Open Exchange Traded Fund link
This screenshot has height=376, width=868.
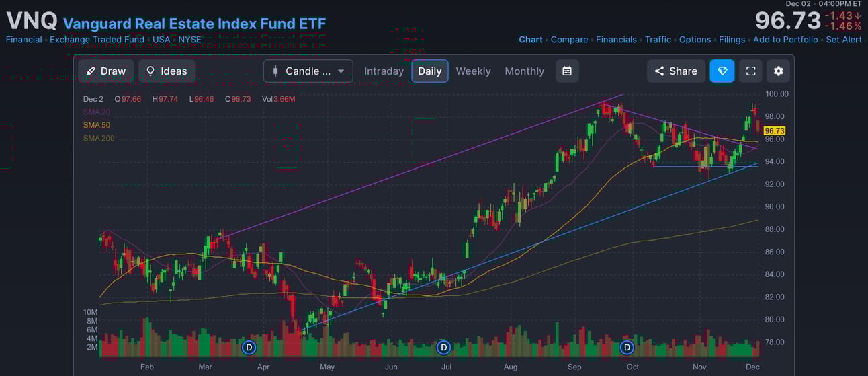pos(97,40)
